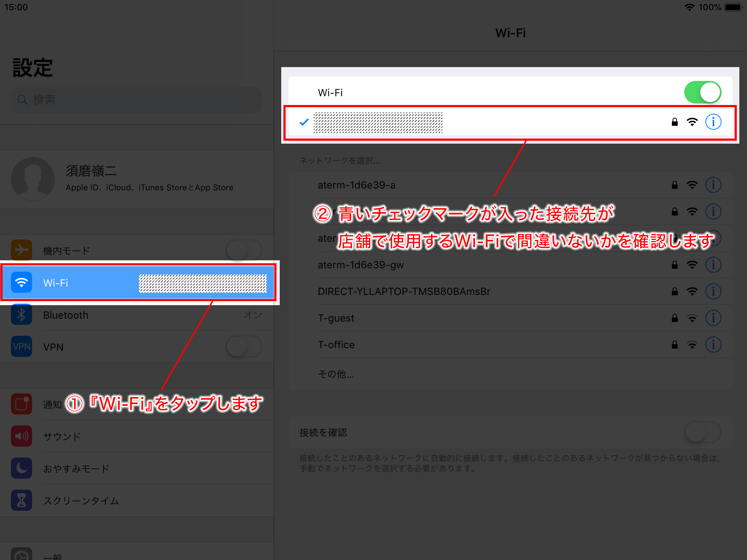Open info icon for aterm-1d6e39-gw
The height and width of the screenshot is (560, 747).
pyautogui.click(x=713, y=265)
